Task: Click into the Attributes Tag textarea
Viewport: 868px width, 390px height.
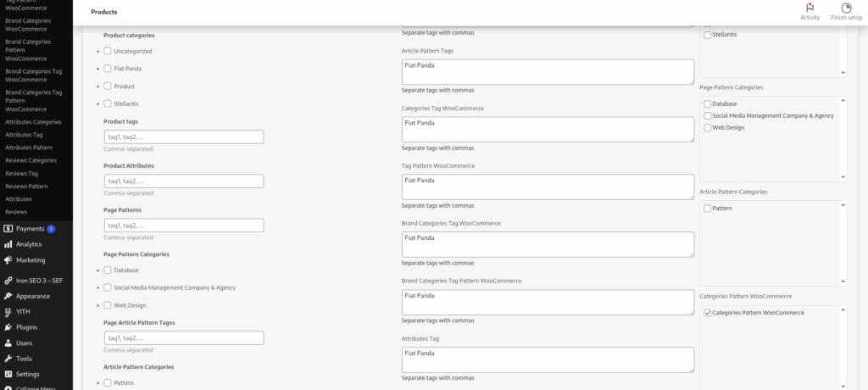Action: pyautogui.click(x=548, y=359)
